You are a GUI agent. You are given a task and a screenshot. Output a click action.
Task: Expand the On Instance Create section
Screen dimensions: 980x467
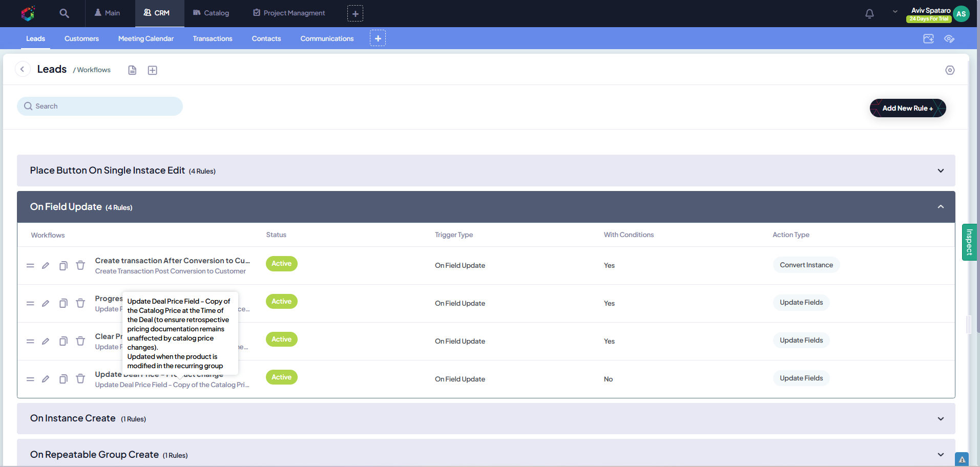(941, 419)
